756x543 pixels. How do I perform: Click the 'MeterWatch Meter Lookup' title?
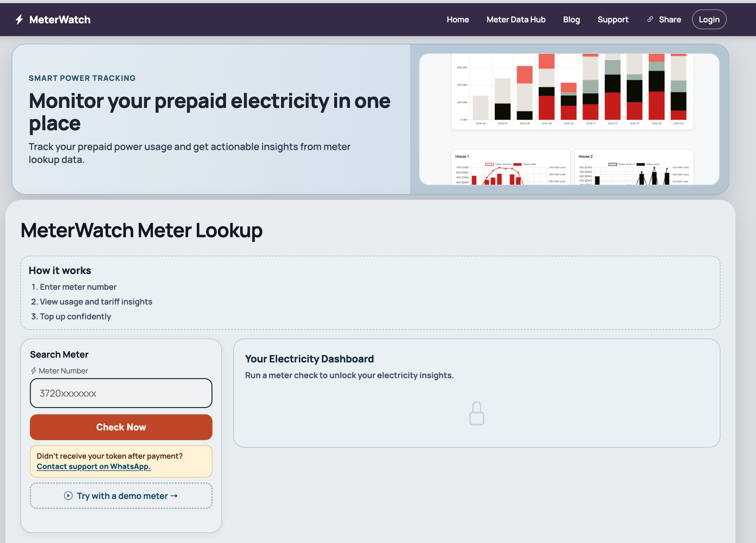pos(142,231)
